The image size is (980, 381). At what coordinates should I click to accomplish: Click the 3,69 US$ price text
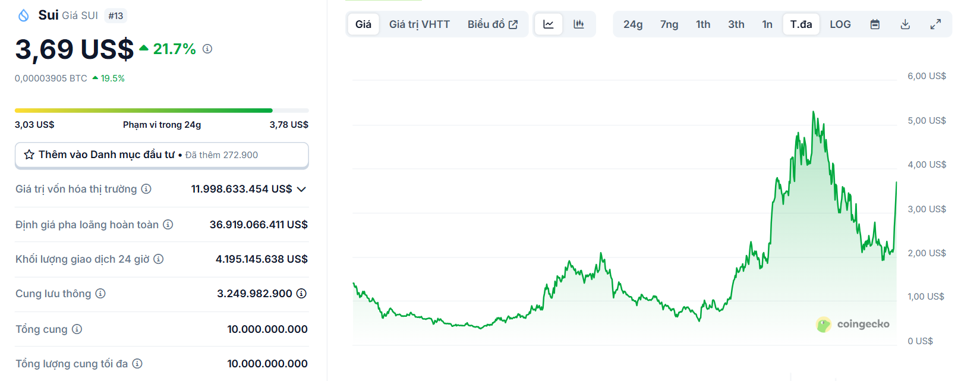pos(74,49)
